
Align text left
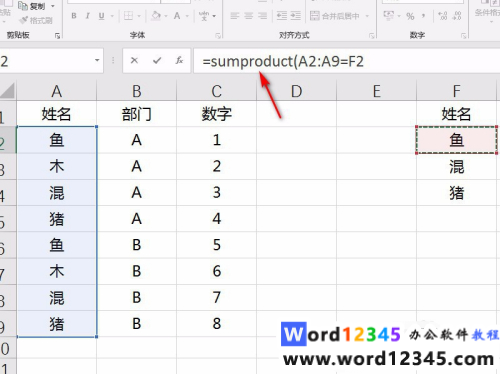(235, 16)
